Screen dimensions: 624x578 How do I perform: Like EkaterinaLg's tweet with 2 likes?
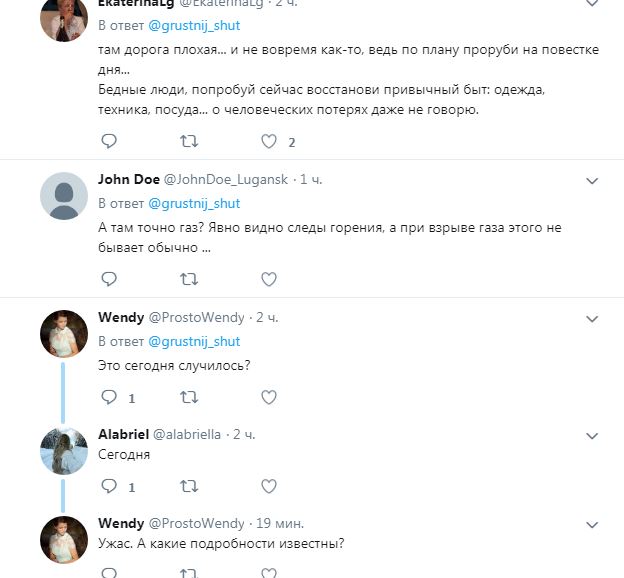point(268,142)
